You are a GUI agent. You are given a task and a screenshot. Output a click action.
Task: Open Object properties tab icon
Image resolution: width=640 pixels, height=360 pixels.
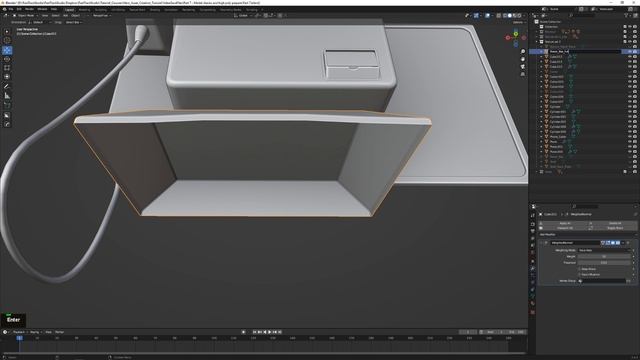point(533,261)
